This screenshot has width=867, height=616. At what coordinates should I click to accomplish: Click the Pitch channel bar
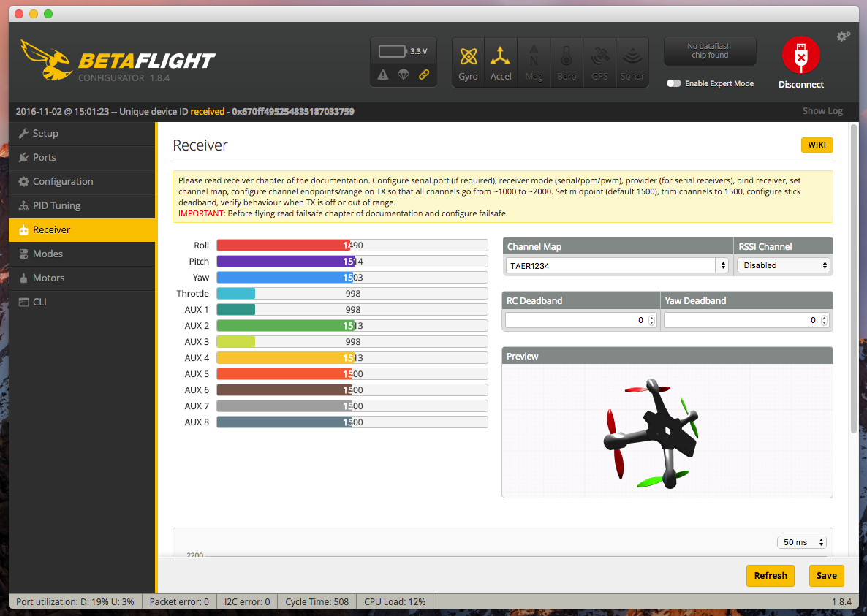352,262
